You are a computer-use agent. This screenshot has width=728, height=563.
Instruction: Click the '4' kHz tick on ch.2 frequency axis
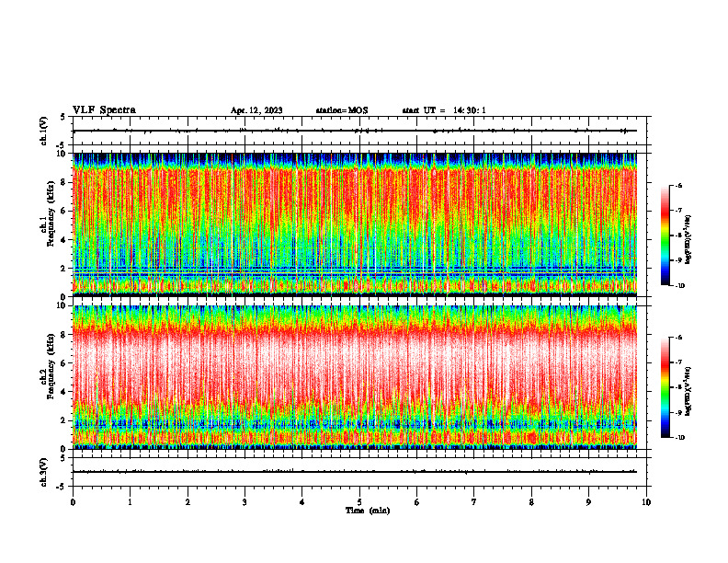click(x=64, y=392)
